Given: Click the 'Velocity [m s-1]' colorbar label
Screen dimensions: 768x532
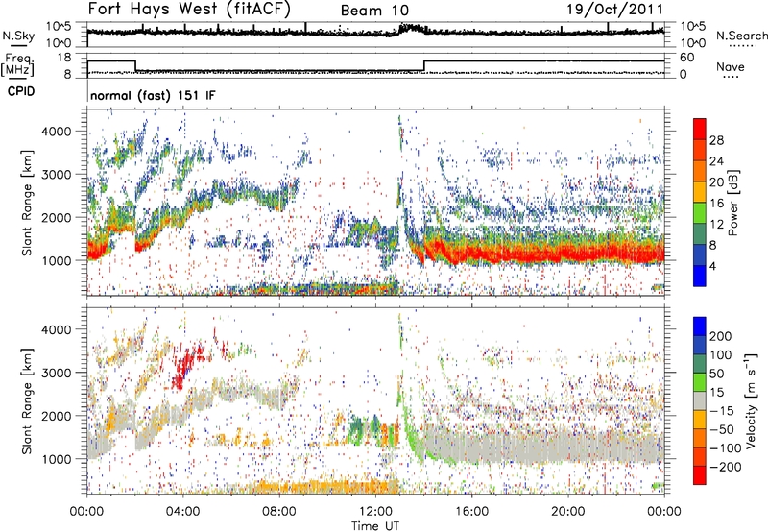Looking at the screenshot, I should click(751, 400).
